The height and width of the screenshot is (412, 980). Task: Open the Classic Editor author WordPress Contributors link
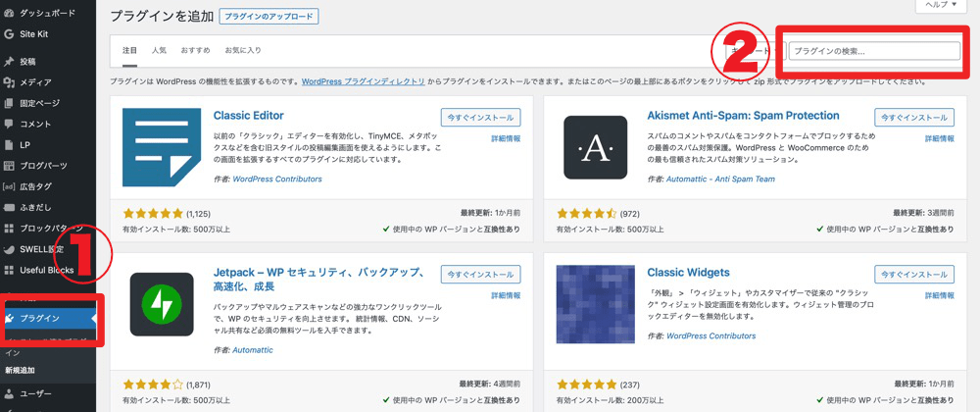tap(277, 179)
